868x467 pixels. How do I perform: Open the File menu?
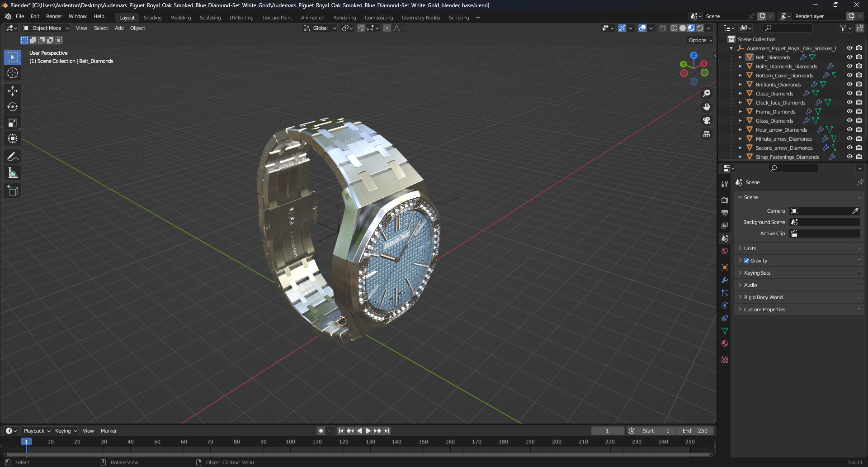pyautogui.click(x=20, y=16)
